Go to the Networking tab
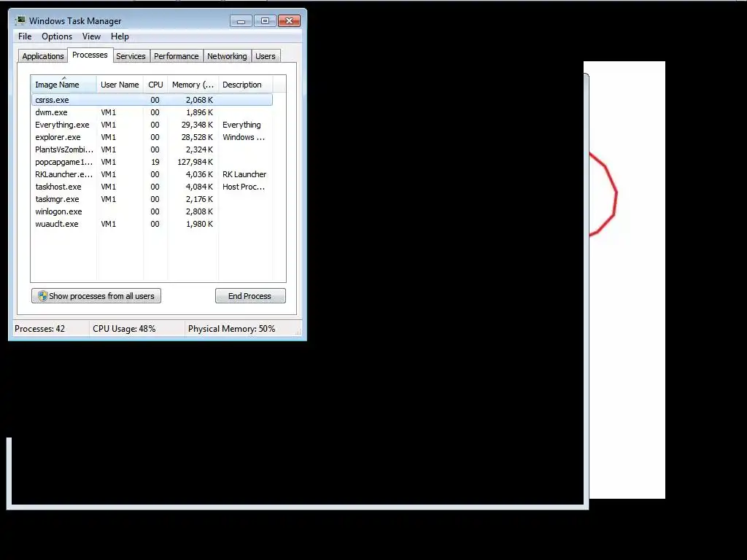747x560 pixels. 227,56
